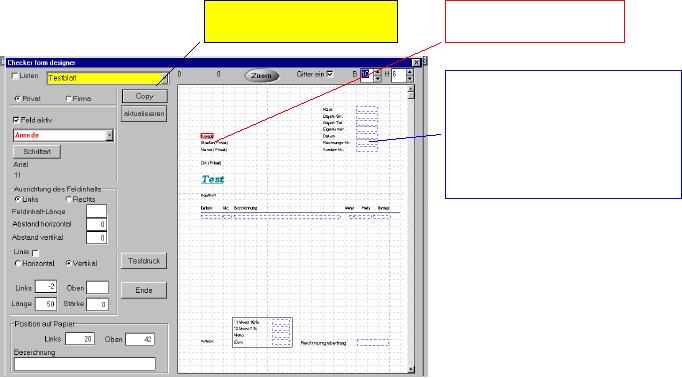Click the Testdruck button
The image size is (682, 378).
(144, 261)
